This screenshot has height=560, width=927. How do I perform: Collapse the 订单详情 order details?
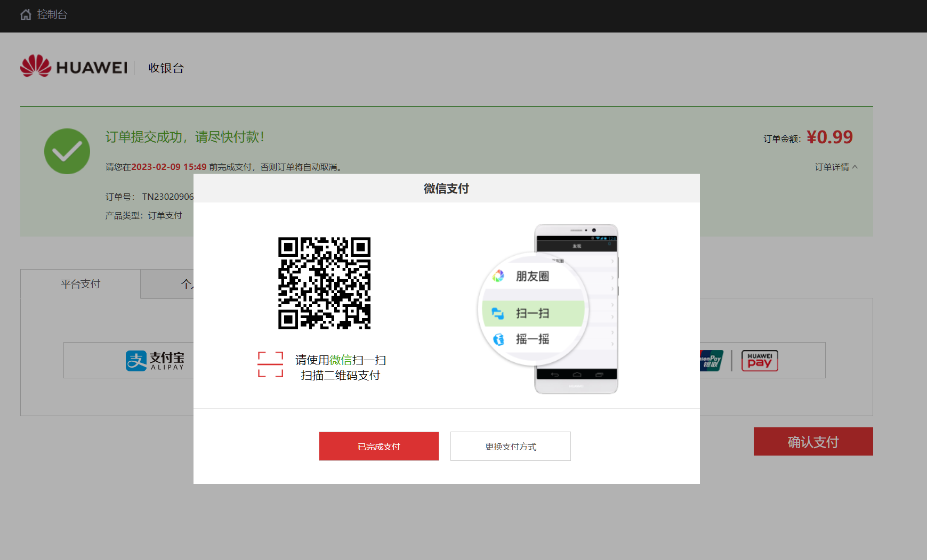(836, 167)
